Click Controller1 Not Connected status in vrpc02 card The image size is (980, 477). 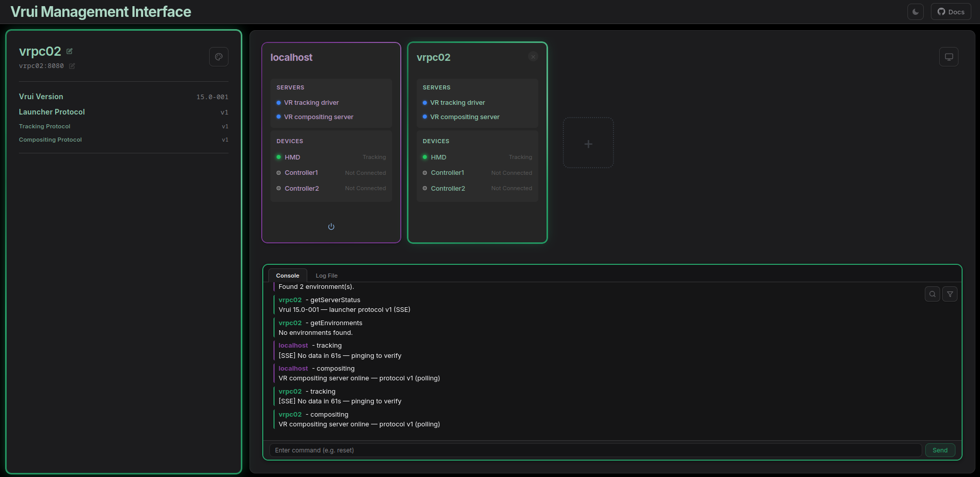[512, 173]
